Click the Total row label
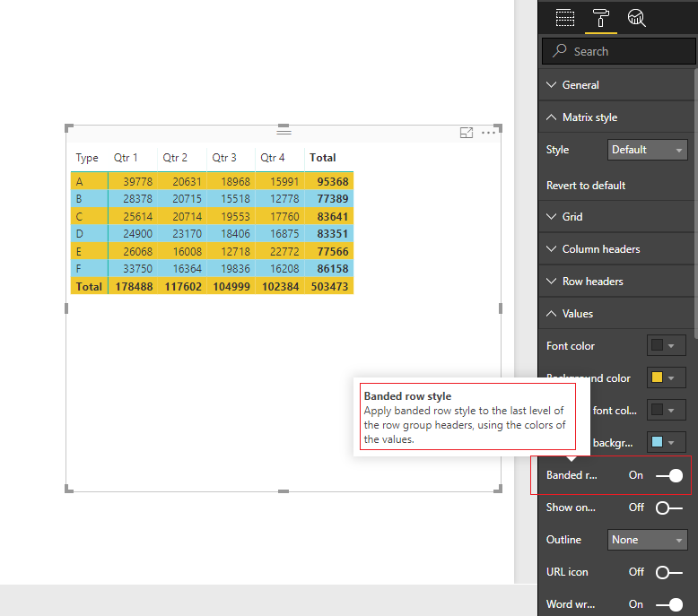This screenshot has height=616, width=698. [89, 286]
